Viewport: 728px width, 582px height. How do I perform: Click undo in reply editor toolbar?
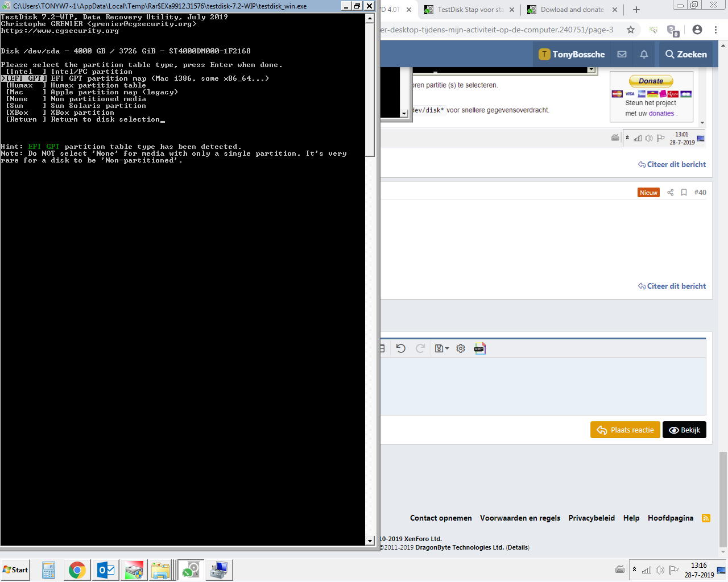pos(401,348)
